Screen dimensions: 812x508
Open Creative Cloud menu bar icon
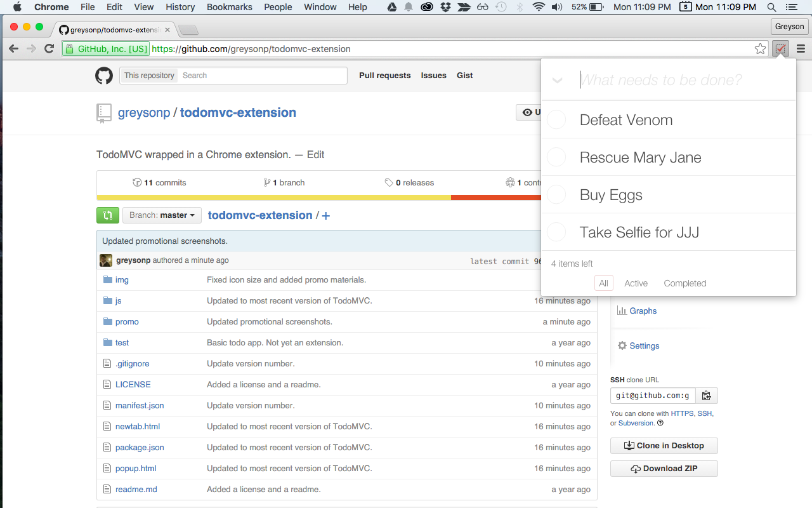pos(427,7)
